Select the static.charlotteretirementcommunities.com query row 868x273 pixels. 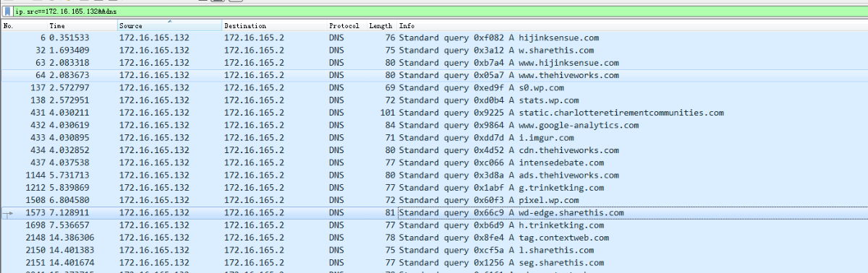coord(434,113)
